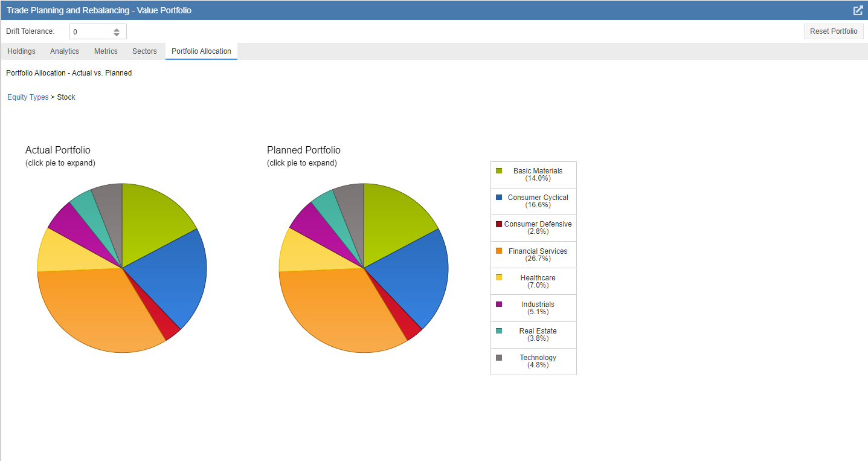868x461 pixels.
Task: Select the Technology (4.8%) legend label
Action: [x=538, y=361]
